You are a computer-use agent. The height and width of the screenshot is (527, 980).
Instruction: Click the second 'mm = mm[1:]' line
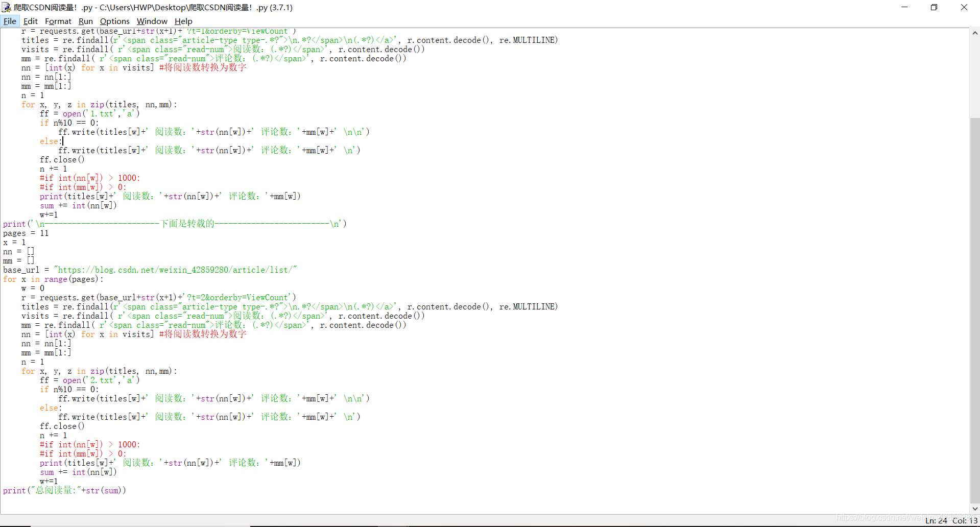pos(46,353)
